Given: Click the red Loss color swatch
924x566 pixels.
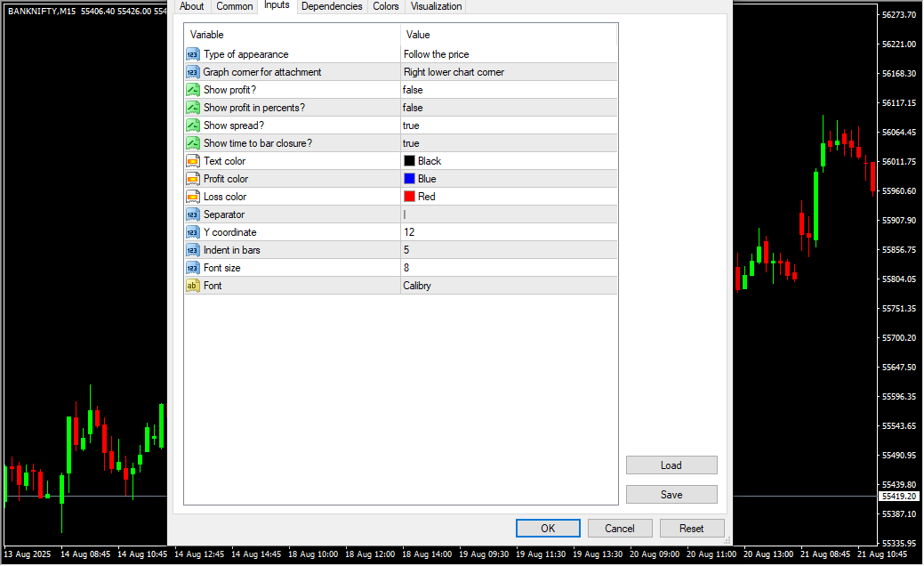Looking at the screenshot, I should [410, 197].
